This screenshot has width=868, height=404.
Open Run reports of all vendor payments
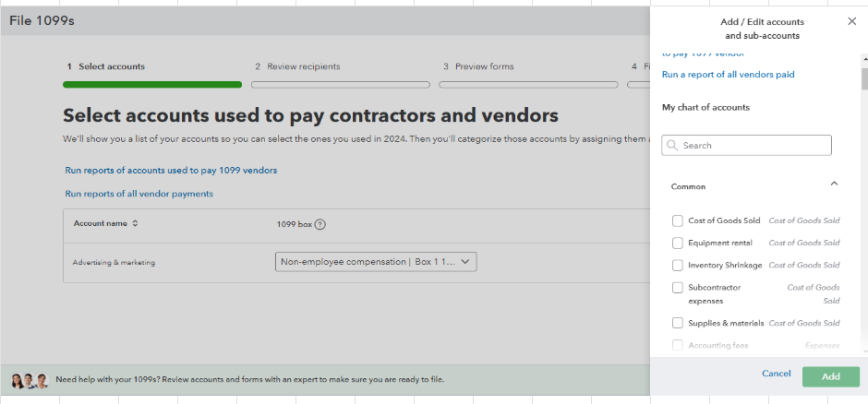pyautogui.click(x=139, y=194)
